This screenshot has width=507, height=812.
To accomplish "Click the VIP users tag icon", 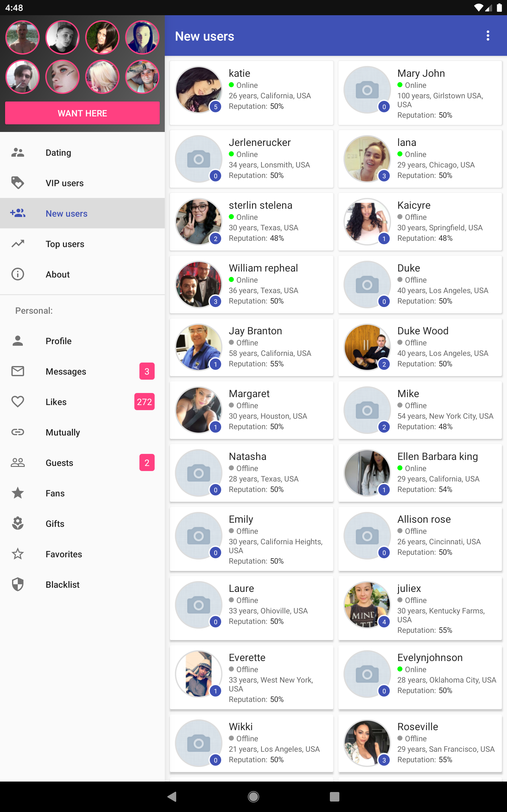I will pos(18,183).
